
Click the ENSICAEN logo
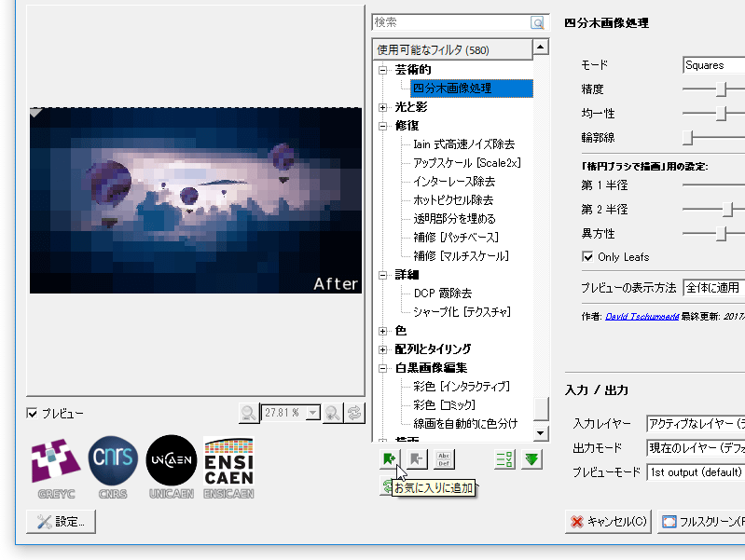(228, 468)
